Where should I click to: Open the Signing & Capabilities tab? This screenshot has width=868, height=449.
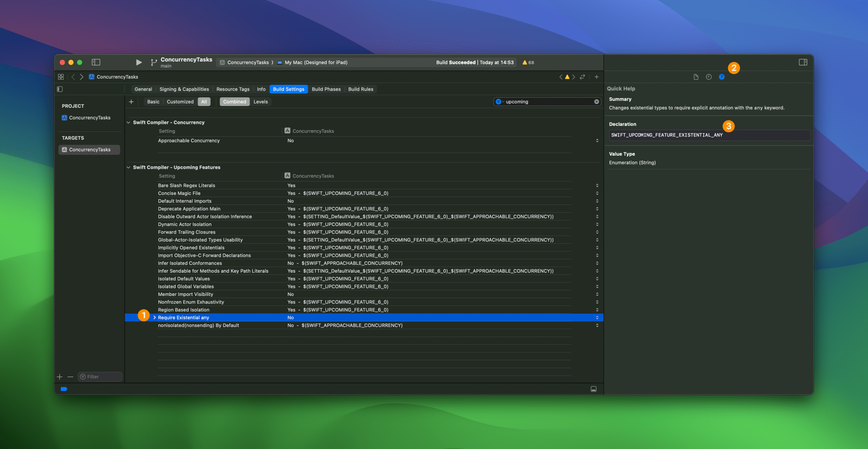(184, 89)
